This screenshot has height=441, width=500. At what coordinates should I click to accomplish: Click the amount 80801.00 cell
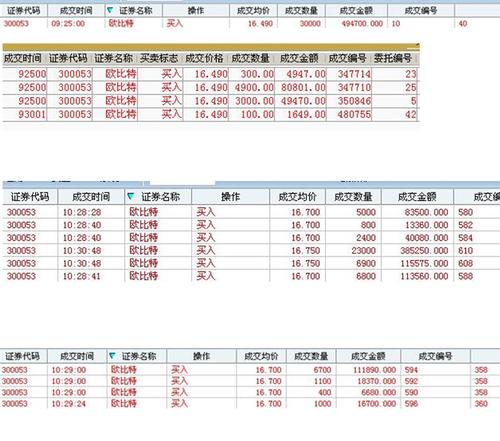303,88
